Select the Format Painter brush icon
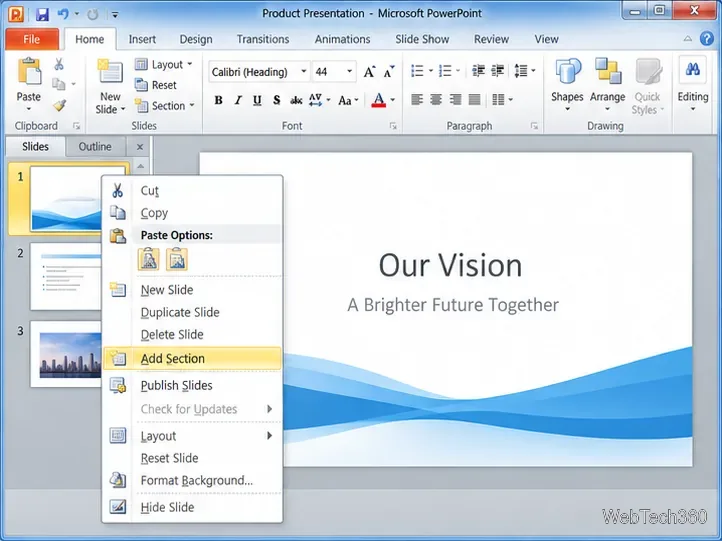Image resolution: width=722 pixels, height=541 pixels. (59, 105)
